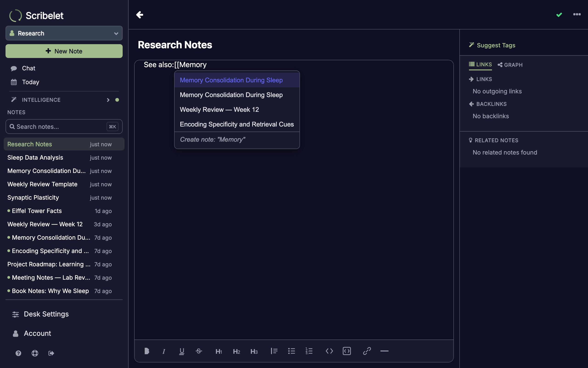588x368 pixels.
Task: Insert a horizontal rule
Action: 384,351
